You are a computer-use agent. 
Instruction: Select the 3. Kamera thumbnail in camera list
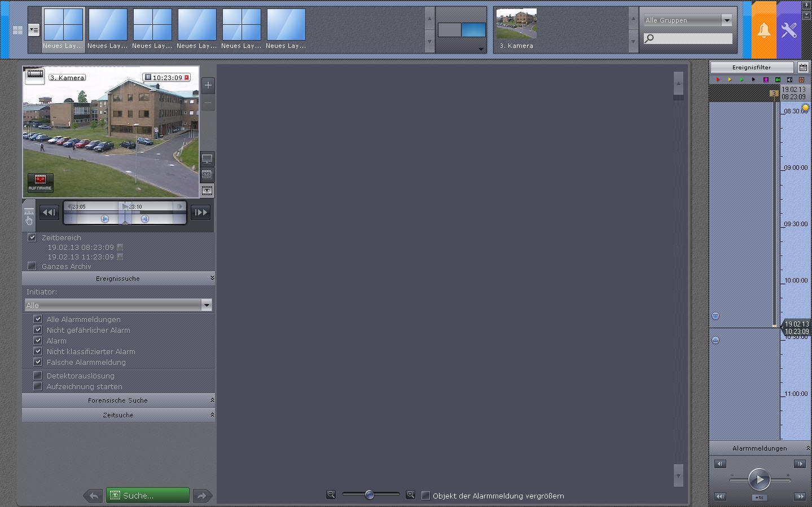tap(516, 29)
